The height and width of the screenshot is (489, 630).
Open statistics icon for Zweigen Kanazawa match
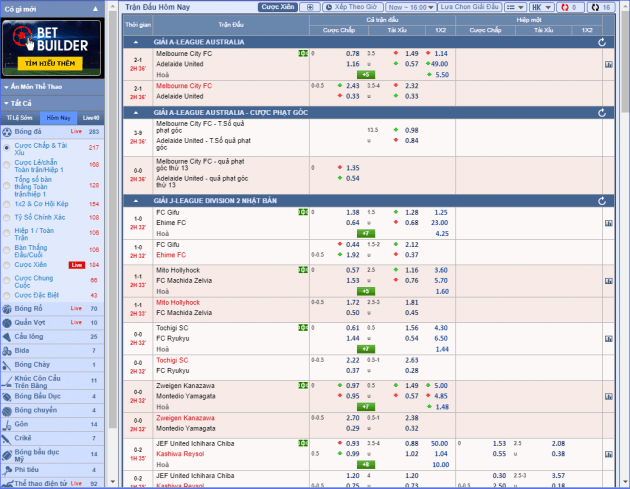[609, 396]
